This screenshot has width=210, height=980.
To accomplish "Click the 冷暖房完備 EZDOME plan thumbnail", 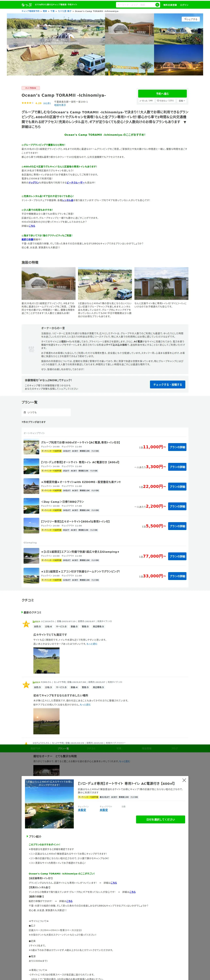I will [31, 487].
